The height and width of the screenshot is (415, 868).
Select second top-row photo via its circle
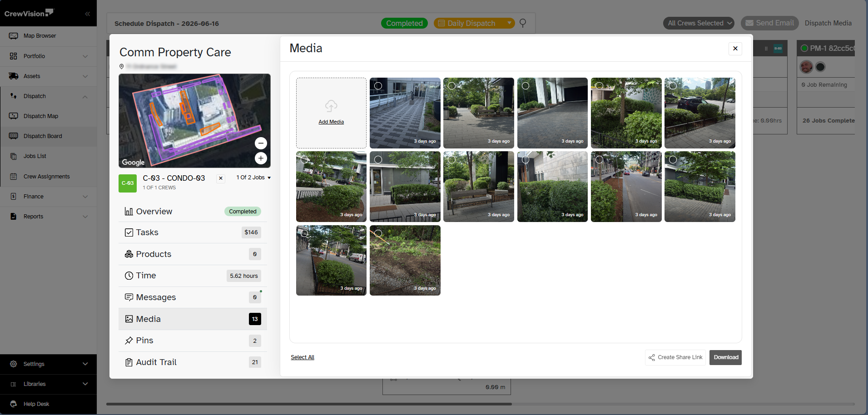coord(452,86)
